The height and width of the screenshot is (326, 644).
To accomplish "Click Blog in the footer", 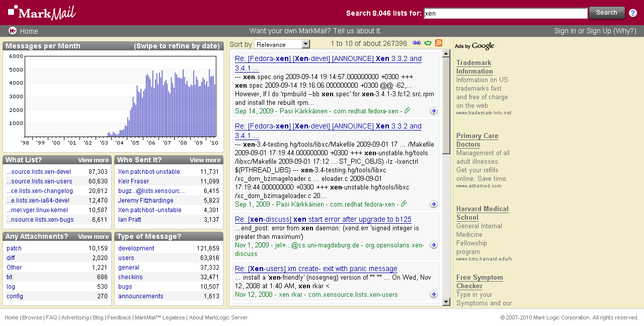I will point(98,317).
